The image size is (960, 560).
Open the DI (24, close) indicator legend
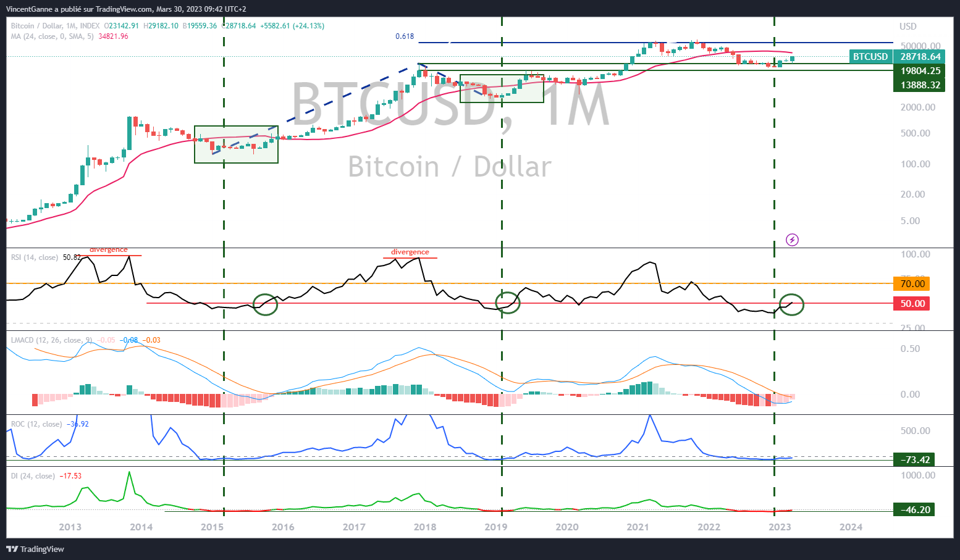coord(33,476)
